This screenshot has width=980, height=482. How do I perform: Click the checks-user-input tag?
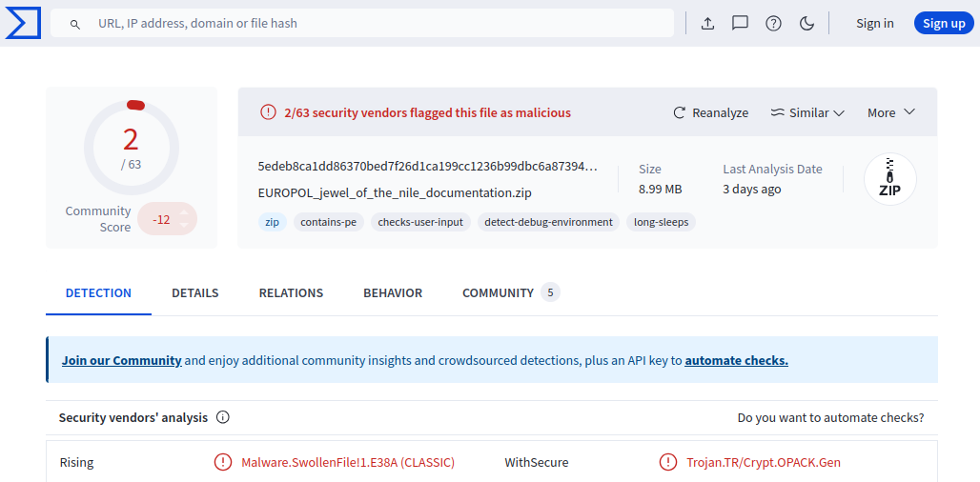click(x=420, y=222)
